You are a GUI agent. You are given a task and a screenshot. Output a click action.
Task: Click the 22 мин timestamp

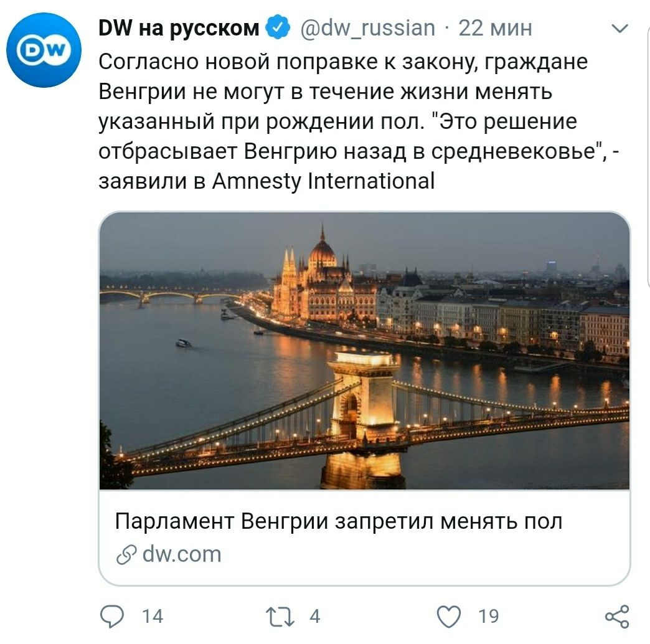click(495, 28)
